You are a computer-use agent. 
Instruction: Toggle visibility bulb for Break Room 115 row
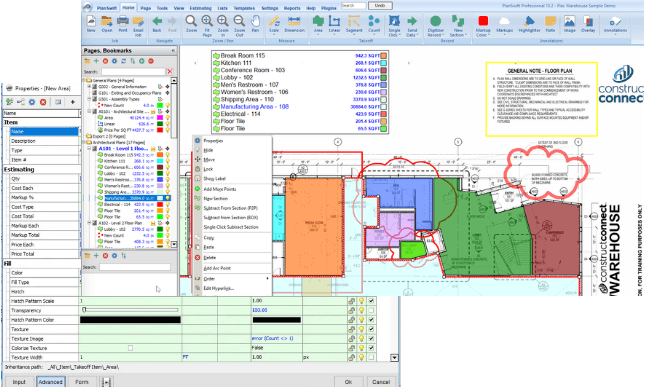pos(167,155)
